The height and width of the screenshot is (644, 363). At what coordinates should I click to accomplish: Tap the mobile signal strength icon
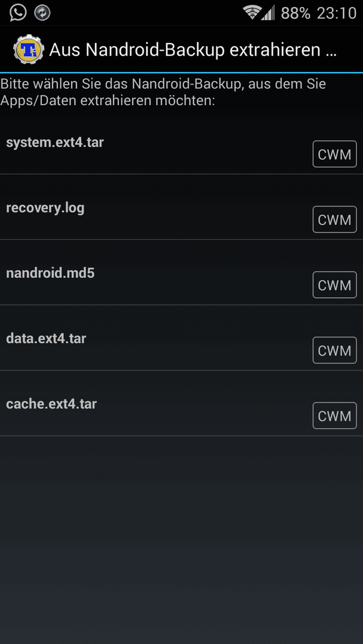[x=268, y=13]
